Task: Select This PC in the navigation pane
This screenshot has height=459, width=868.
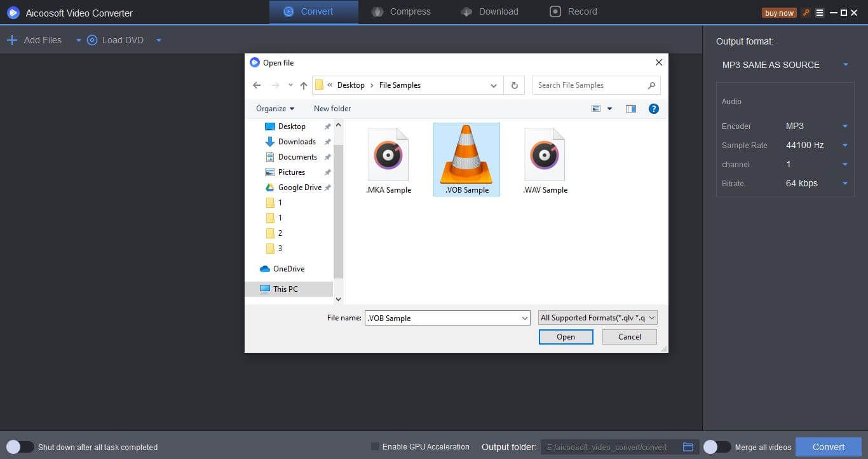Action: pyautogui.click(x=289, y=289)
